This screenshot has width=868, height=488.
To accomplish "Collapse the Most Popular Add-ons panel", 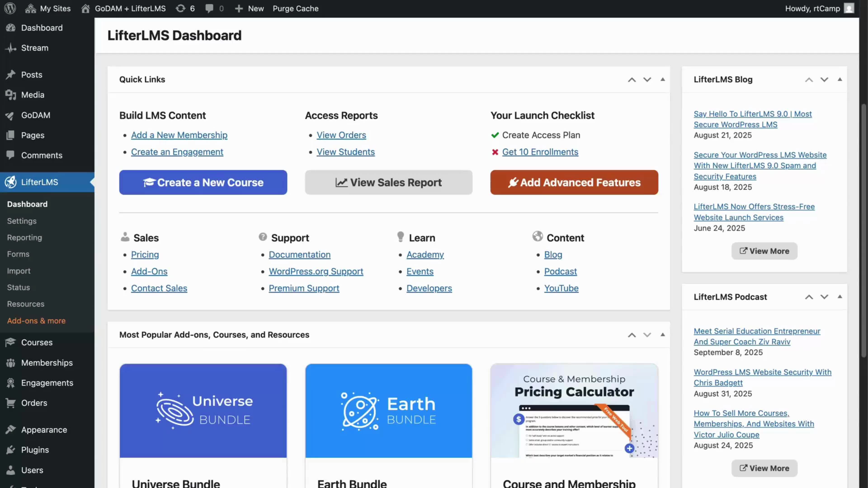I will (663, 335).
